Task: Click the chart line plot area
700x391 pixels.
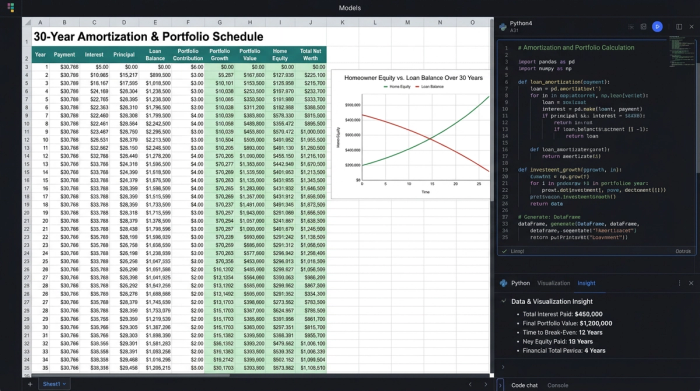Action: (425, 137)
